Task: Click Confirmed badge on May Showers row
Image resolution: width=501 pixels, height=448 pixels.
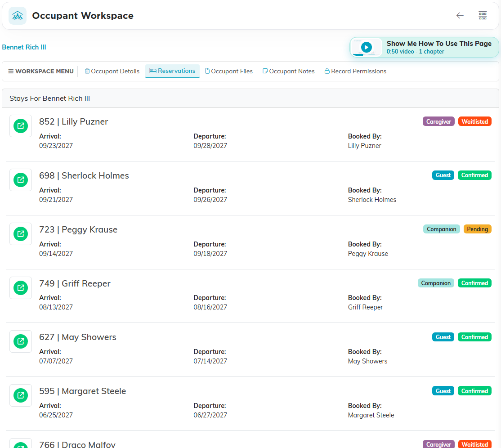Action: 474,337
